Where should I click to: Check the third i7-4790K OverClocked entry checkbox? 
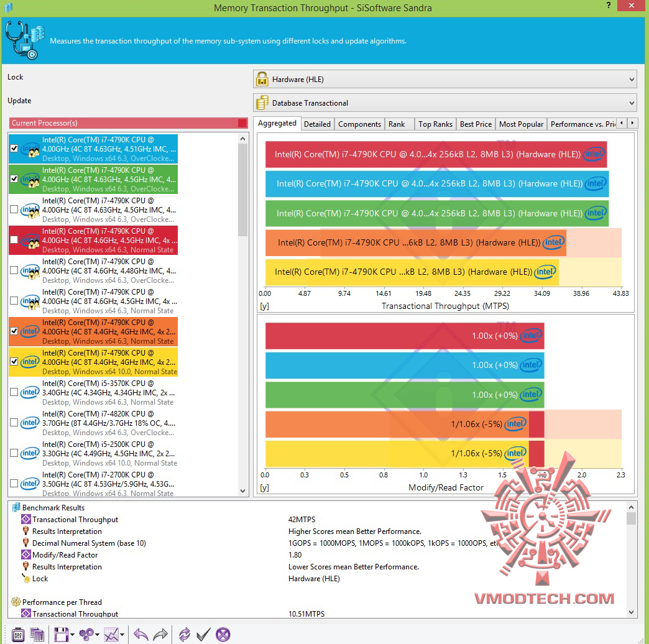14,209
